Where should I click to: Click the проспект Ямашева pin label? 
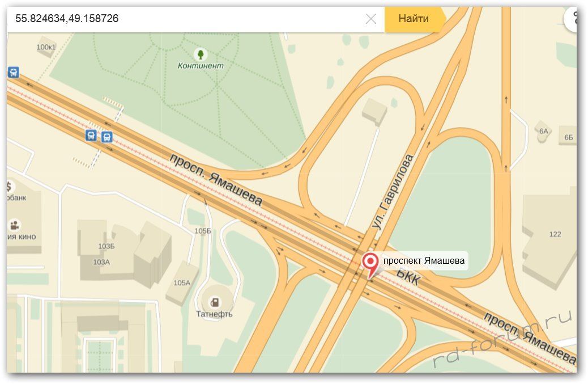(x=424, y=261)
